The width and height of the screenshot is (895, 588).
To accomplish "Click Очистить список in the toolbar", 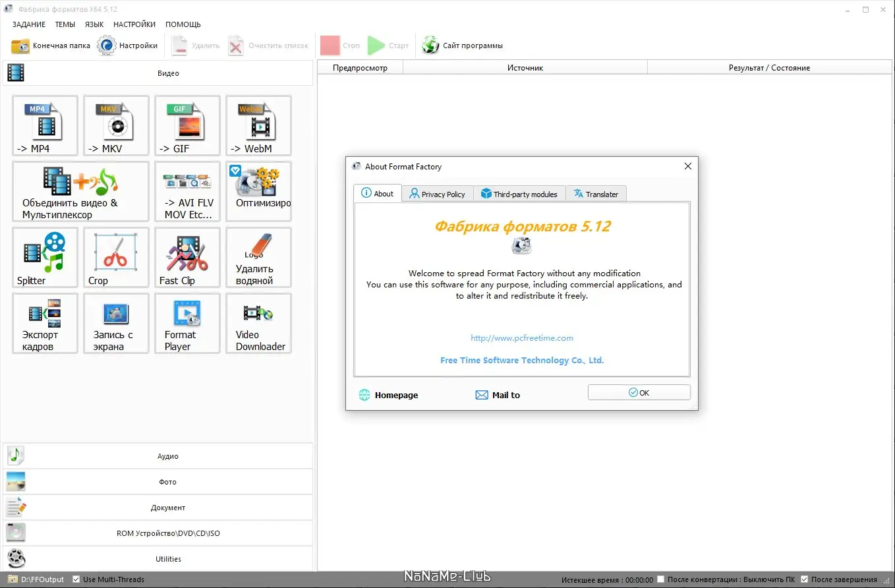I will (x=268, y=45).
